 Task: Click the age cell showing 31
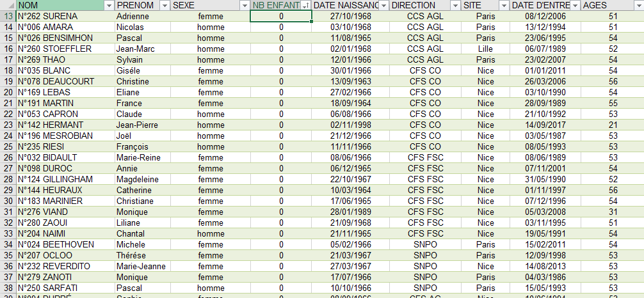[x=612, y=212]
